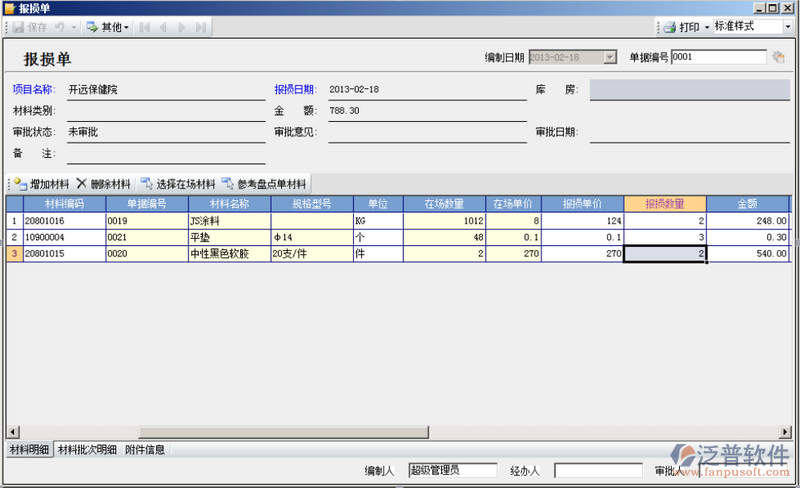Click the 选择在场材料 toolbar icon
The width and height of the screenshot is (800, 488).
pyautogui.click(x=147, y=184)
